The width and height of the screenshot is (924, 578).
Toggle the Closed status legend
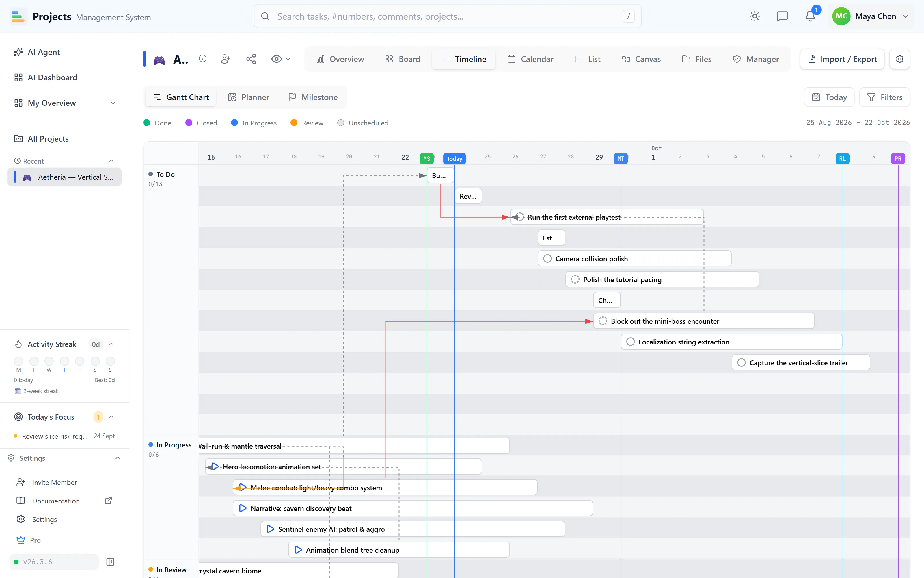pos(201,123)
